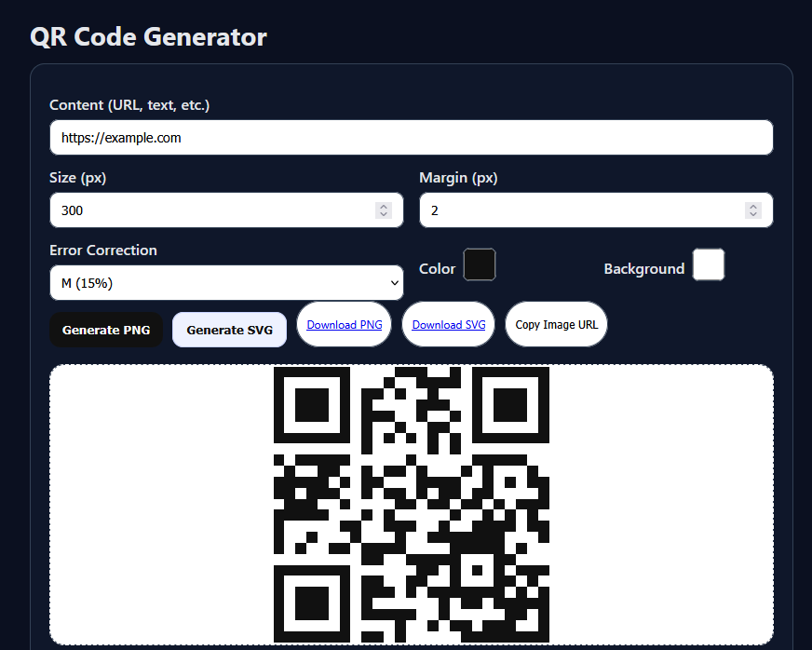Click the 'Color' label text
This screenshot has width=812, height=650.
[437, 269]
